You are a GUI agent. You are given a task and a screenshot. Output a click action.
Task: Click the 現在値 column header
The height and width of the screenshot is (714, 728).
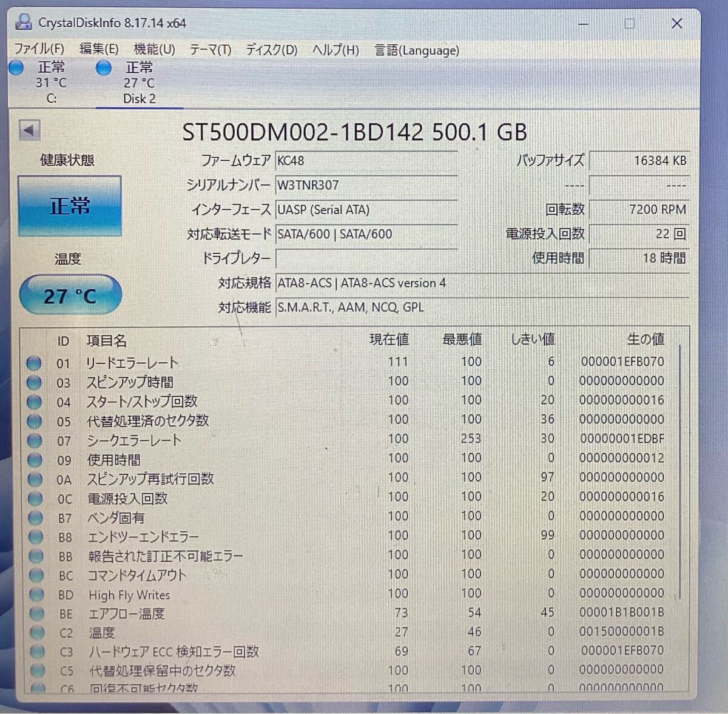[389, 340]
